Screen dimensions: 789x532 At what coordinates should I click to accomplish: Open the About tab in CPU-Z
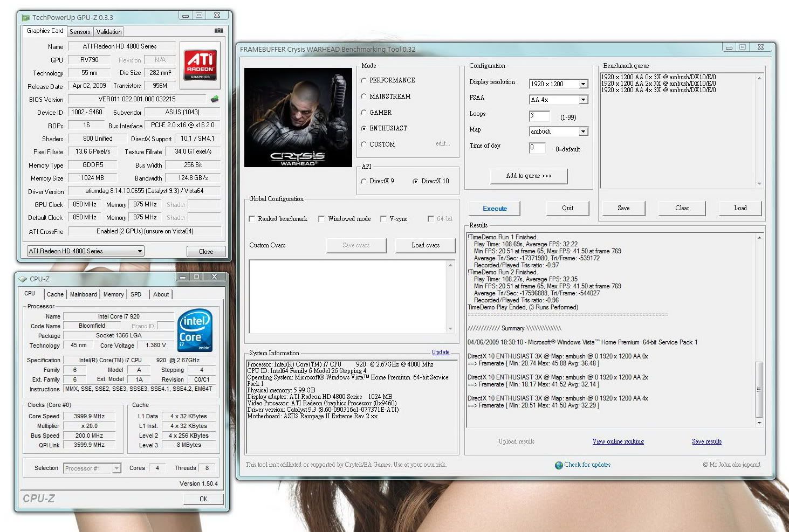click(x=161, y=294)
